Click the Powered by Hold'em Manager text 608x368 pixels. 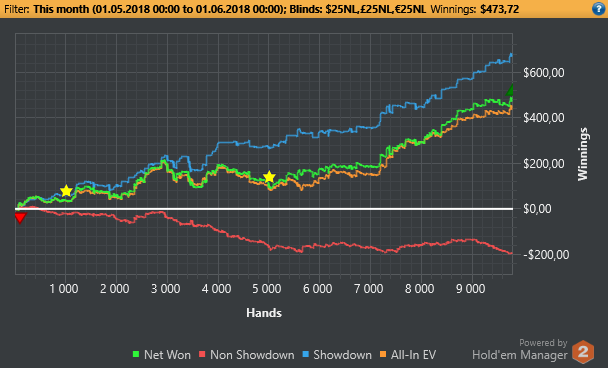[520, 349]
